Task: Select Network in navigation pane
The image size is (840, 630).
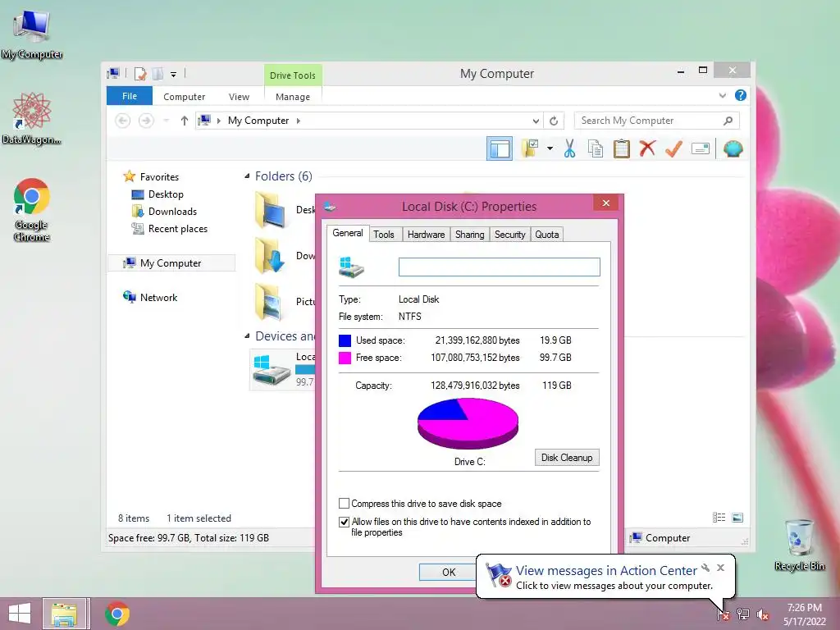Action: [158, 297]
